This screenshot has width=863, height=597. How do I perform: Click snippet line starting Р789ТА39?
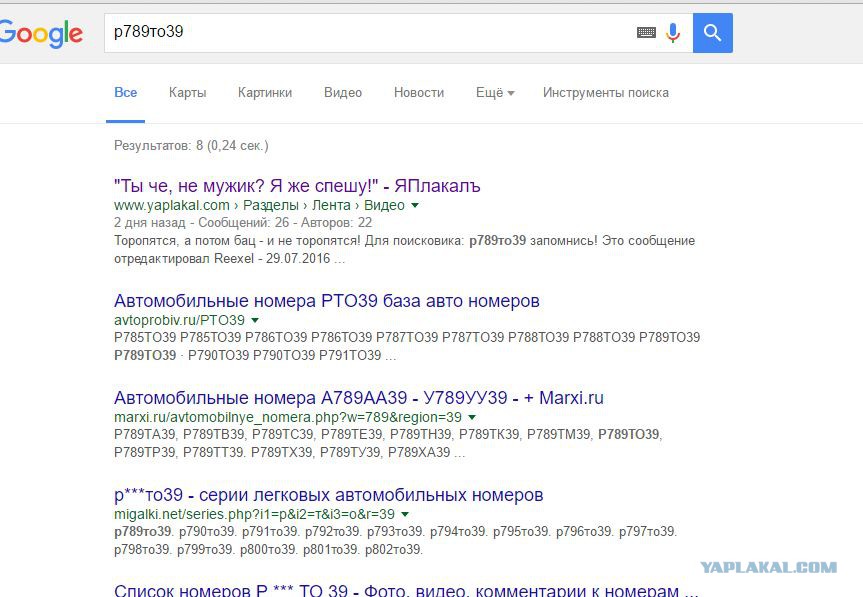388,434
